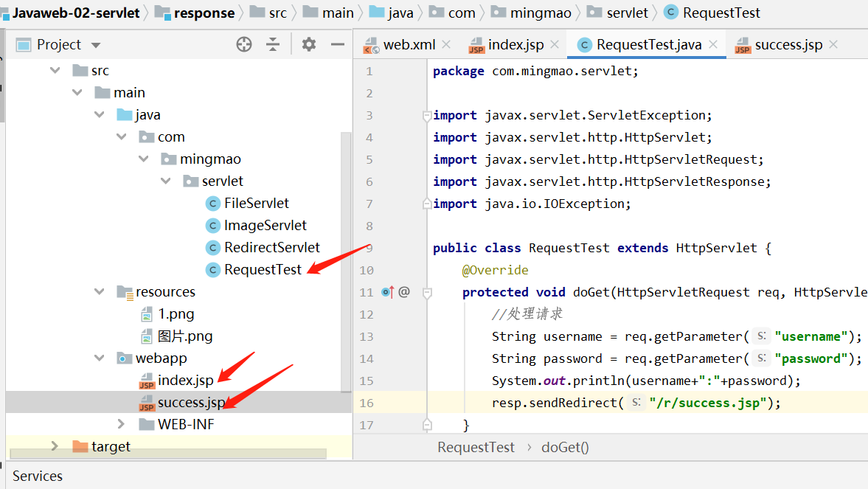Click the locate current file crosshair icon
This screenshot has height=489, width=868.
[244, 45]
